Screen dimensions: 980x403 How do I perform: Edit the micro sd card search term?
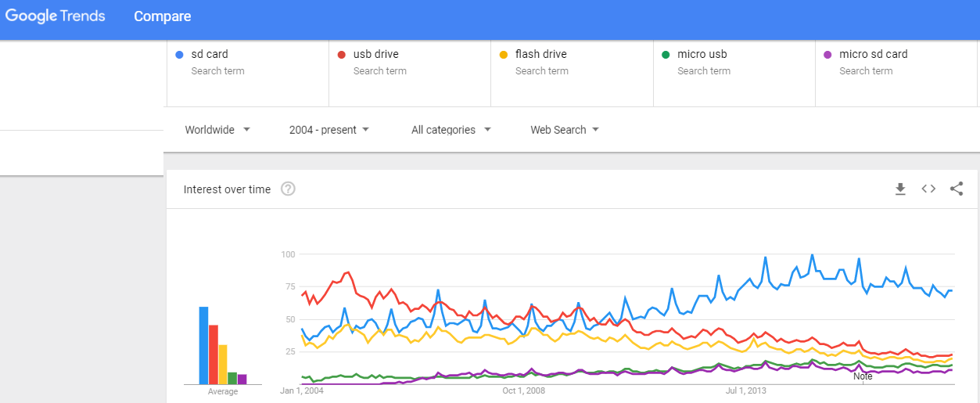[896, 63]
